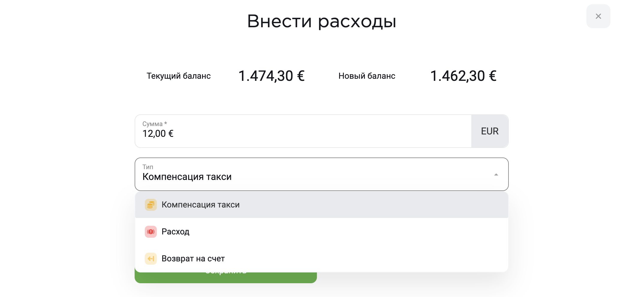This screenshot has height=297, width=644.
Task: Click the Сумма field label
Action: [x=154, y=124]
